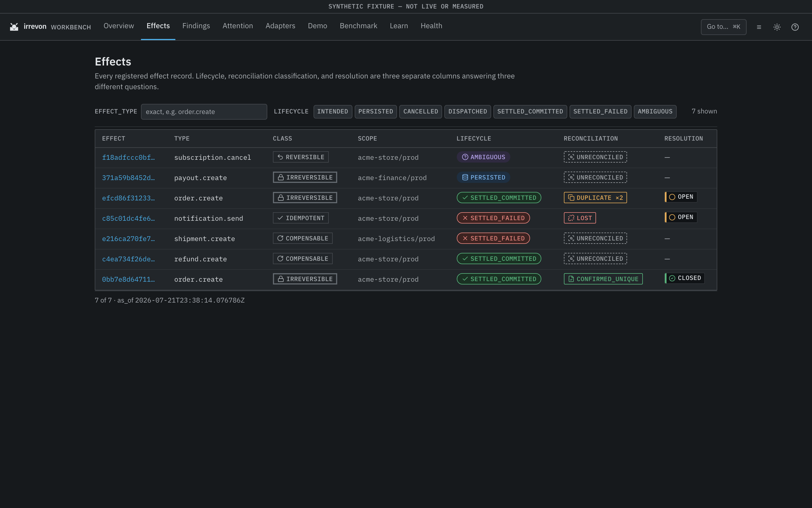Open the Demo tab
Screen dimensions: 812x508
pyautogui.click(x=317, y=26)
